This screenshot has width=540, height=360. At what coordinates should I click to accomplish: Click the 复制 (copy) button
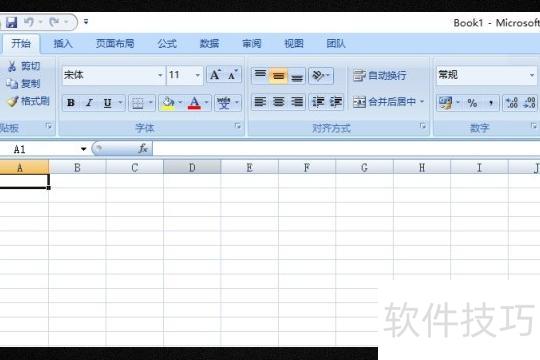(x=23, y=83)
